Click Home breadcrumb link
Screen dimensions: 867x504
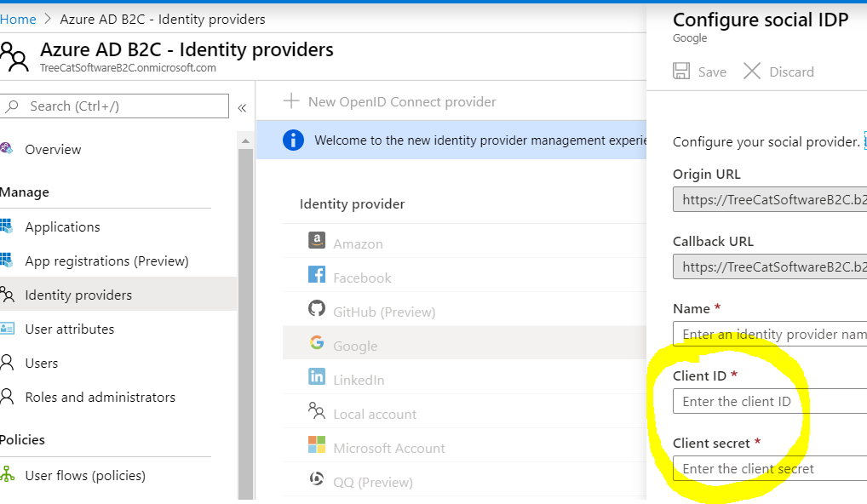click(x=18, y=20)
